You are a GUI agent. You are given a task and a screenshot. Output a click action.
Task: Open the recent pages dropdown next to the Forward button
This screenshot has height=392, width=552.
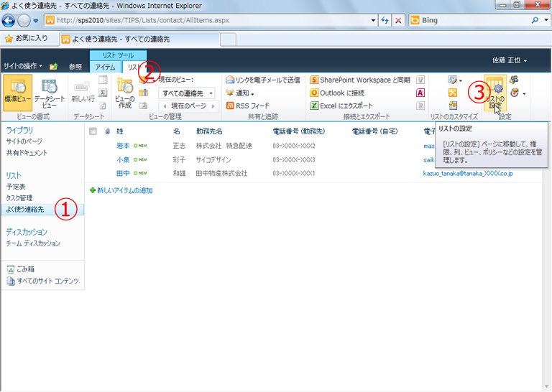coord(35,21)
